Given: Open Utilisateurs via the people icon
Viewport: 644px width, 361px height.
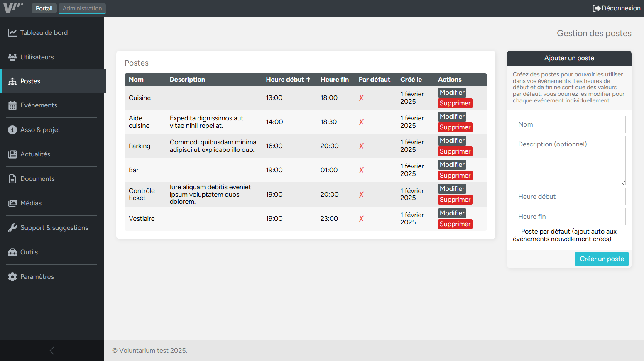Looking at the screenshot, I should coord(12,57).
